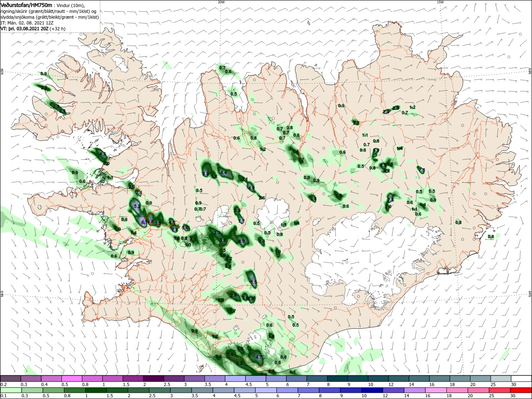Pick bottom-row pale green swatch between 0.1 and 0.3
This screenshot has height=399, width=532.
(10, 390)
